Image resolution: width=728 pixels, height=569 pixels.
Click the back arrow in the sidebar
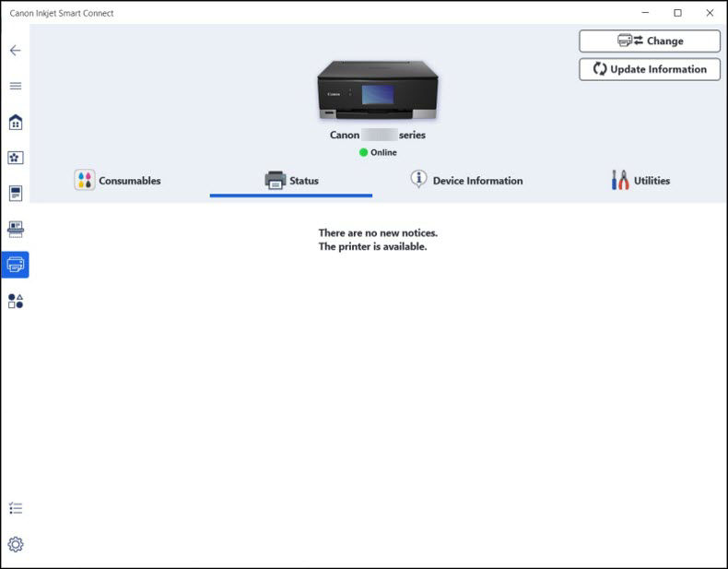point(15,50)
